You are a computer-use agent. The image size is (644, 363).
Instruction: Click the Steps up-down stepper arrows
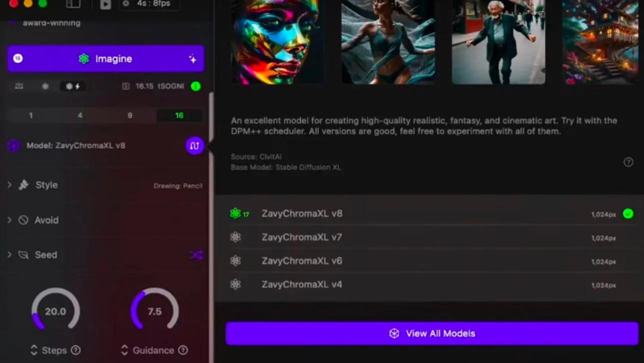(34, 350)
